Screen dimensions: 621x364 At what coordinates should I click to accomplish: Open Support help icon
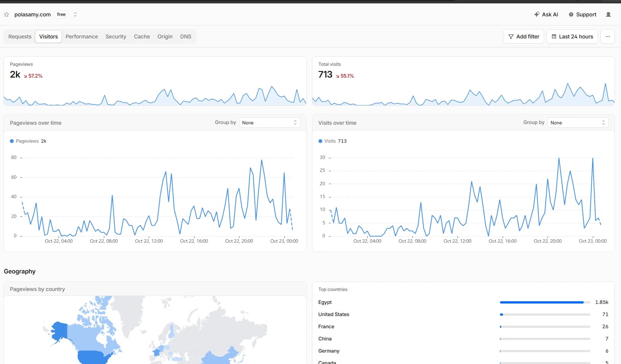(571, 14)
